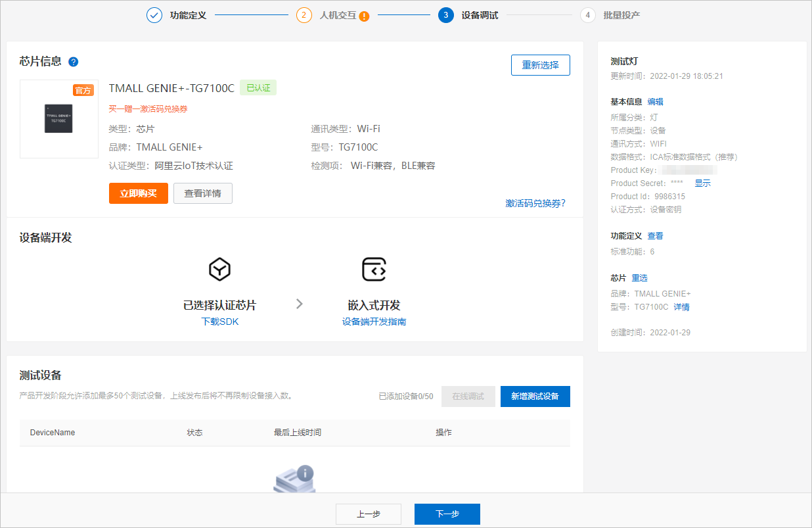Click 标准功能 6 text
This screenshot has width=812, height=528.
[633, 252]
